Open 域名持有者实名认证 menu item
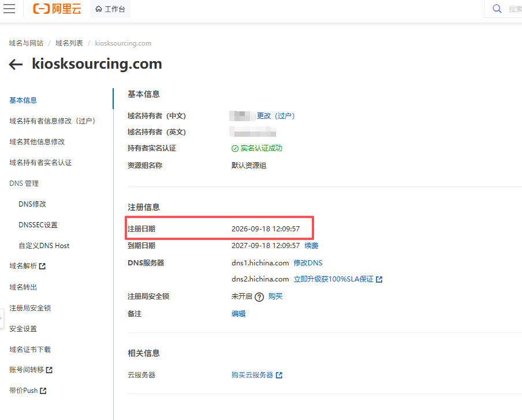This screenshot has height=420, width=522. tap(40, 163)
